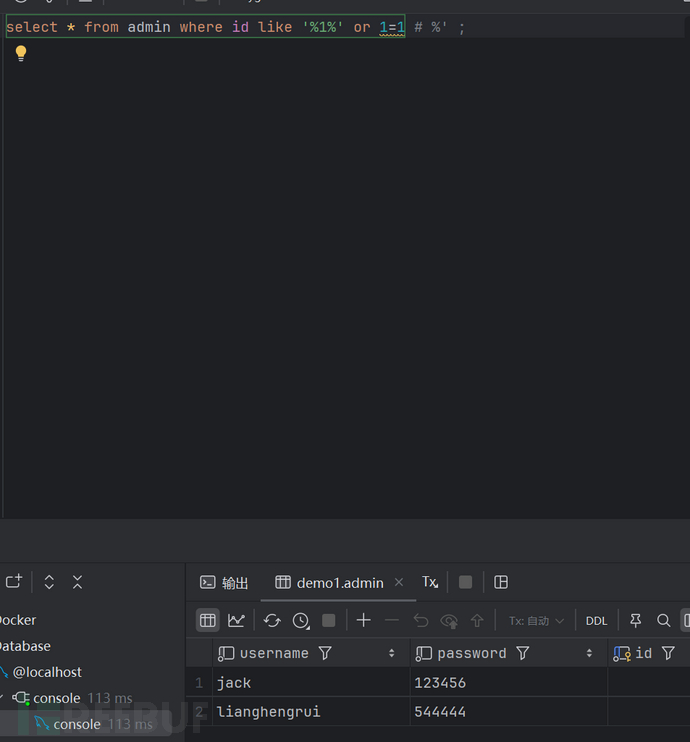Submit changes with up arrow icon
The height and width of the screenshot is (742, 690).
(x=477, y=620)
